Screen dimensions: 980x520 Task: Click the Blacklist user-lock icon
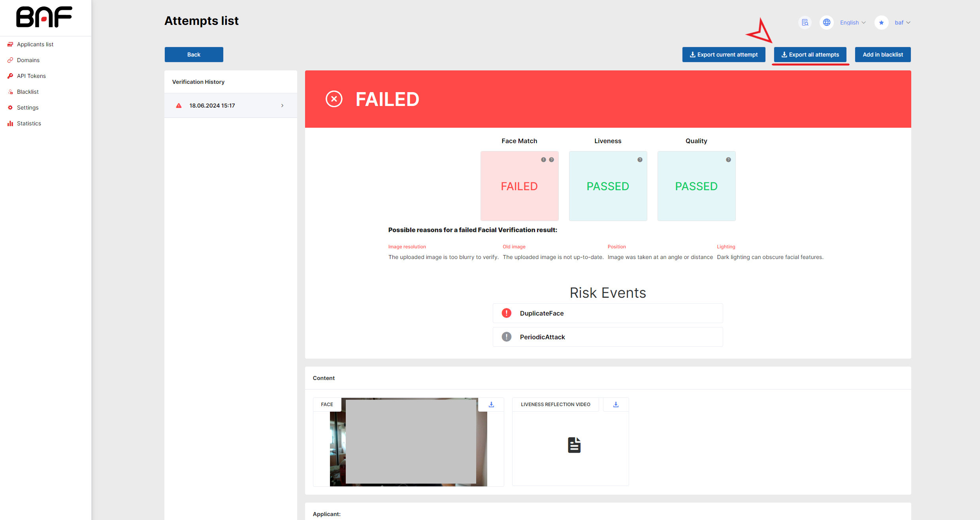coord(10,92)
